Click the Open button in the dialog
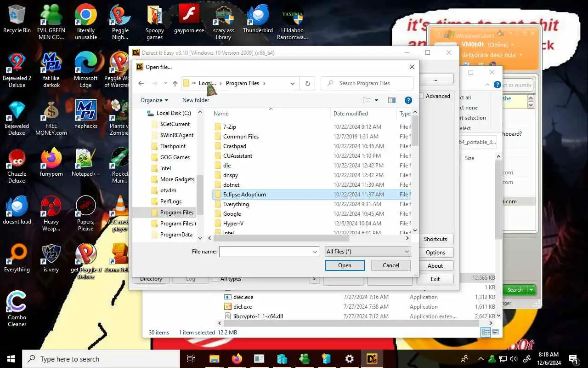This screenshot has height=368, width=588. coord(345,265)
